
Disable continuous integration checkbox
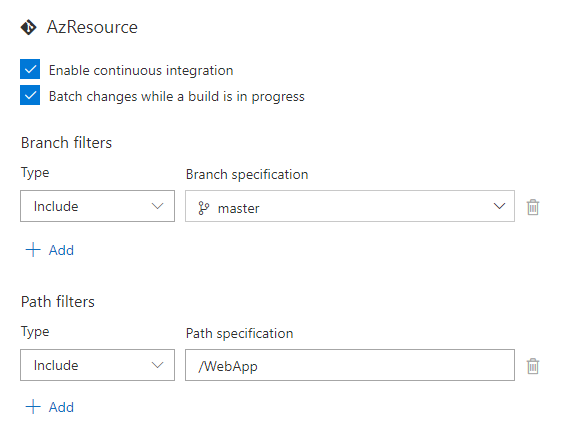30,69
